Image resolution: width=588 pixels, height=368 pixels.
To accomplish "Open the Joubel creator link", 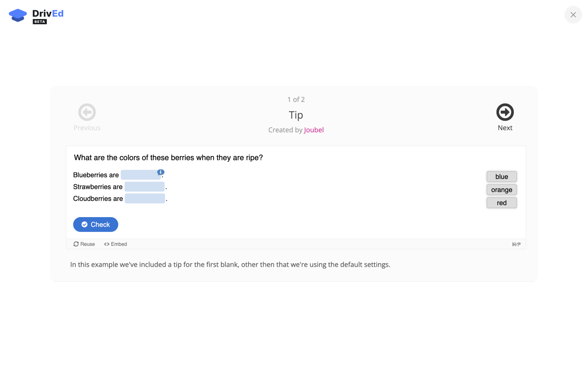I will (314, 130).
